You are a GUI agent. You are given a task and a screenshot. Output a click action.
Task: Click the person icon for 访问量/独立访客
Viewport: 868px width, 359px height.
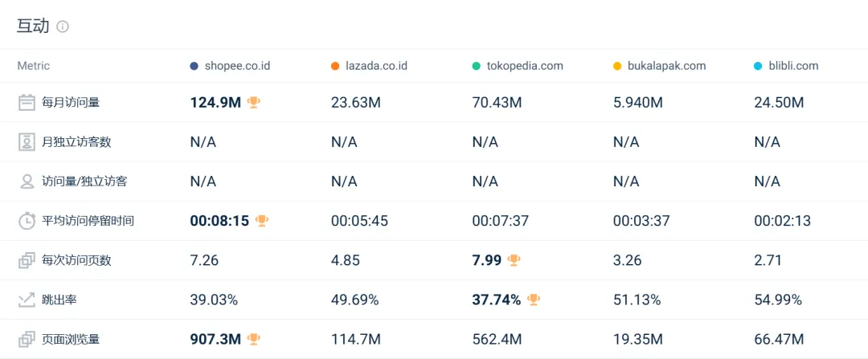pyautogui.click(x=27, y=182)
